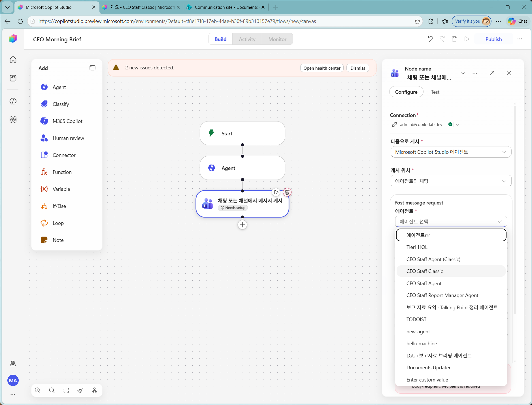
Task: Add a Classify node
Action: [67, 104]
